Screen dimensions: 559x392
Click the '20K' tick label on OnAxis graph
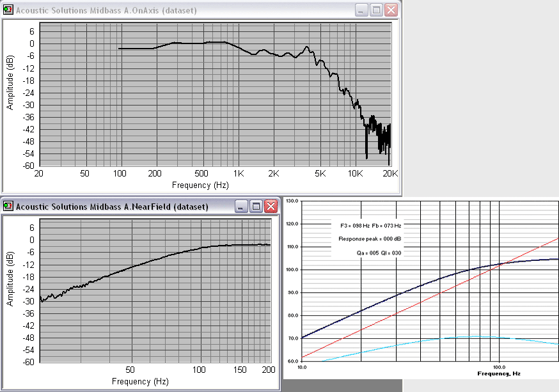tap(390, 173)
